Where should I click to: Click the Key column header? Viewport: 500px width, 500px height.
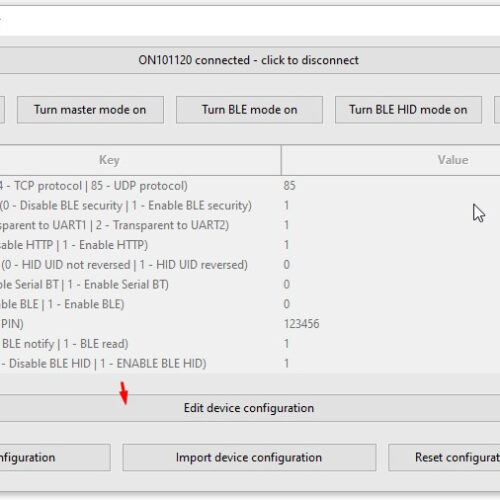(x=140, y=160)
